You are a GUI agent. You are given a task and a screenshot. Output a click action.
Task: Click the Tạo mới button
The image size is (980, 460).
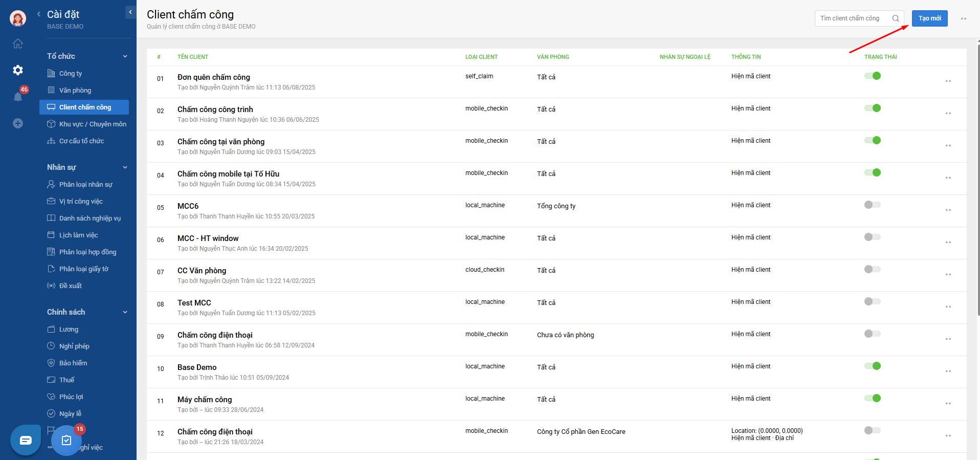pyautogui.click(x=929, y=18)
